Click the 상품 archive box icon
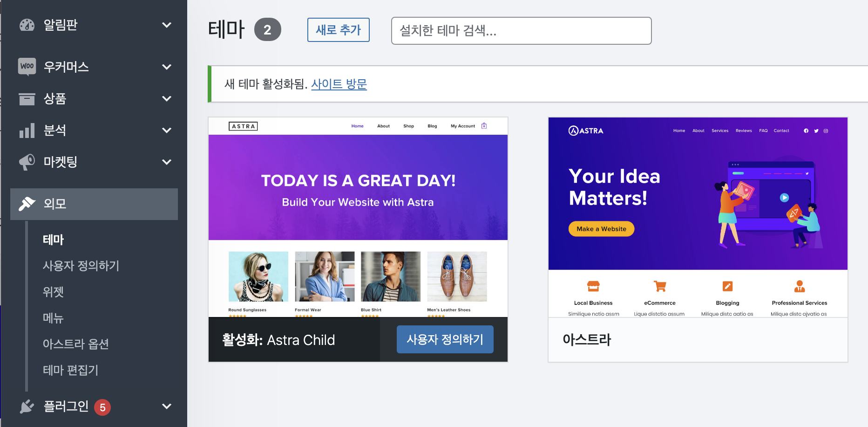This screenshot has width=868, height=427. pos(27,99)
